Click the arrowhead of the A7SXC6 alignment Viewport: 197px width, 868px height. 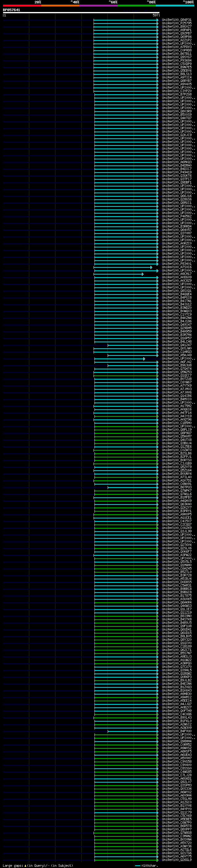tap(151, 267)
